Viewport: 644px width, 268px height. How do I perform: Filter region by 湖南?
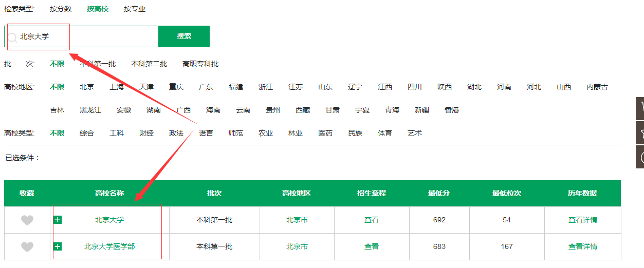(x=154, y=110)
